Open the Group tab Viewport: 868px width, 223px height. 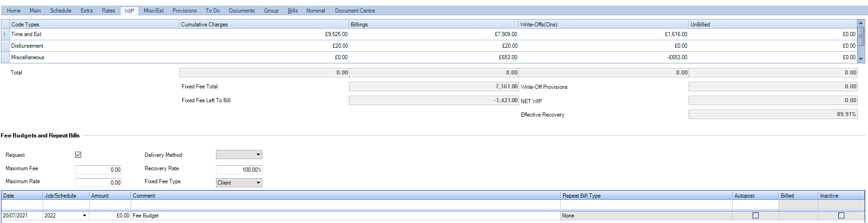tap(271, 11)
